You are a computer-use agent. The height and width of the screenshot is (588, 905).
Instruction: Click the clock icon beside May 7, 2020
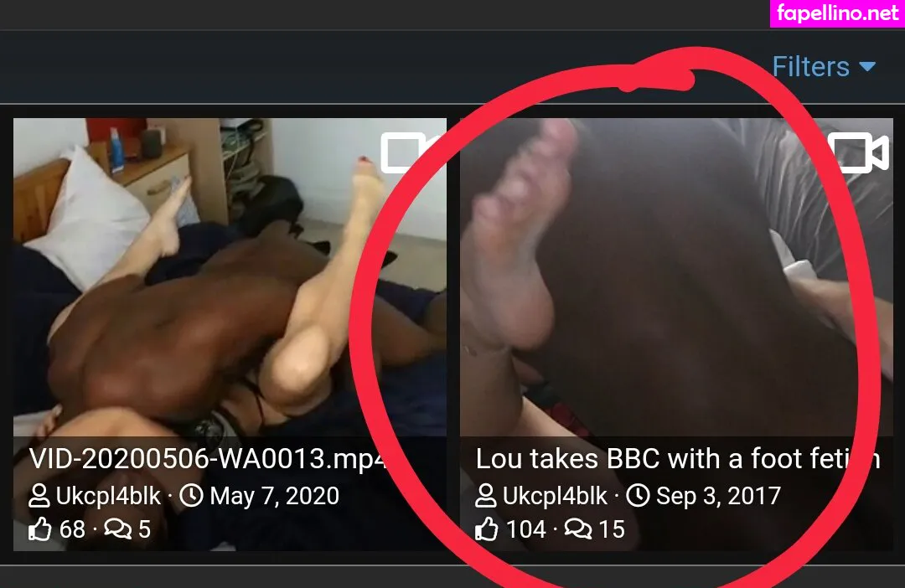[x=191, y=496]
